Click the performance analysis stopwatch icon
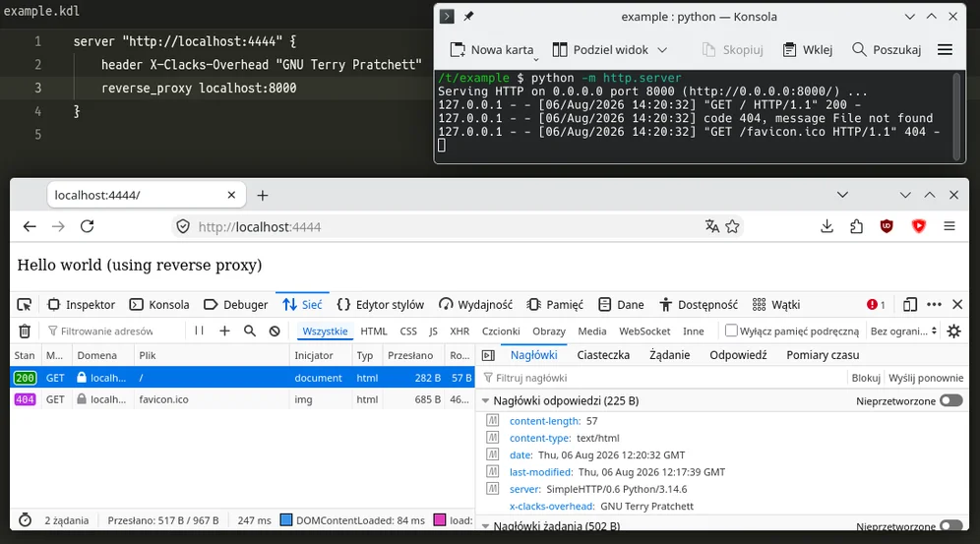The height and width of the screenshot is (544, 980). click(25, 520)
